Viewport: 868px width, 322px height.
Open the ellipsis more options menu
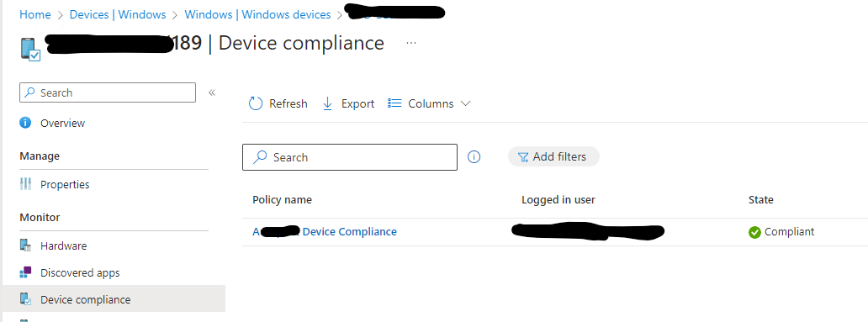tap(410, 43)
